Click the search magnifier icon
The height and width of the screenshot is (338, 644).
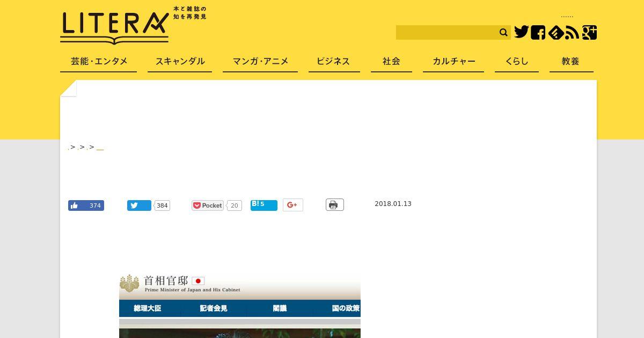tap(503, 33)
